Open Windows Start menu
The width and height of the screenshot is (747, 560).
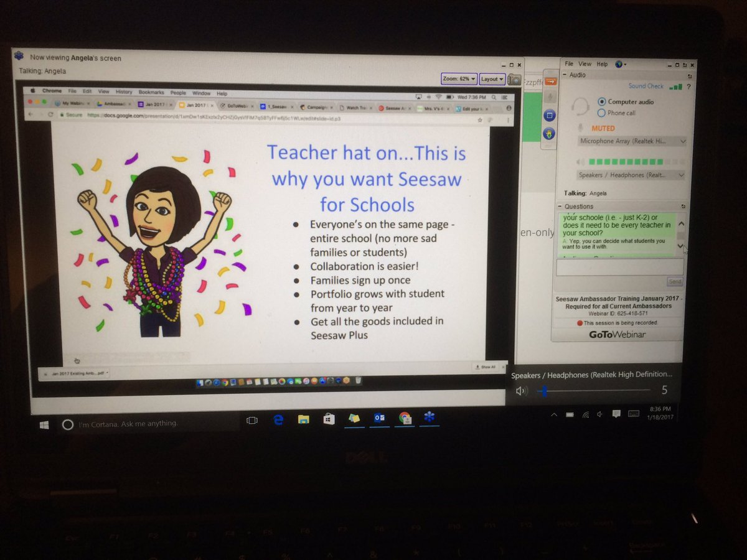(x=44, y=424)
